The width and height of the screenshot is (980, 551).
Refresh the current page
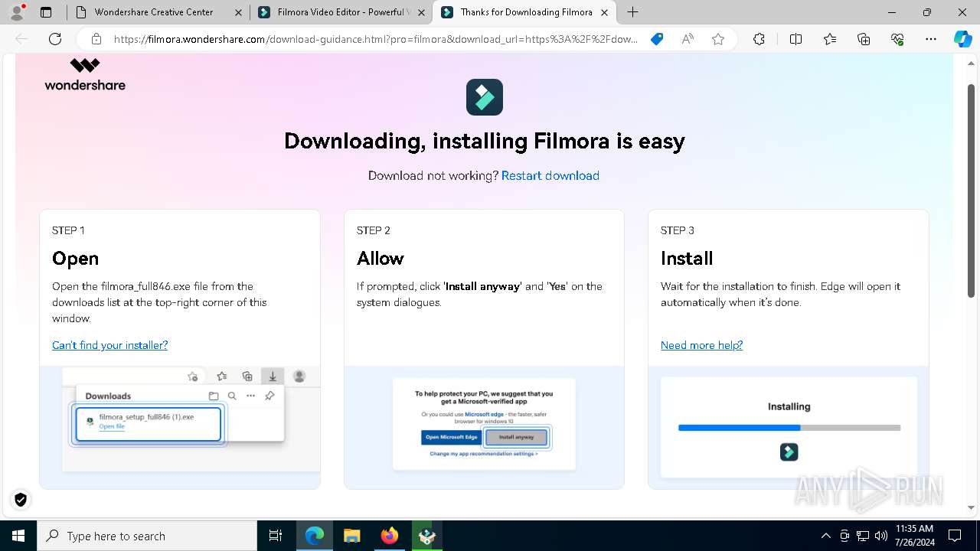[x=55, y=39]
